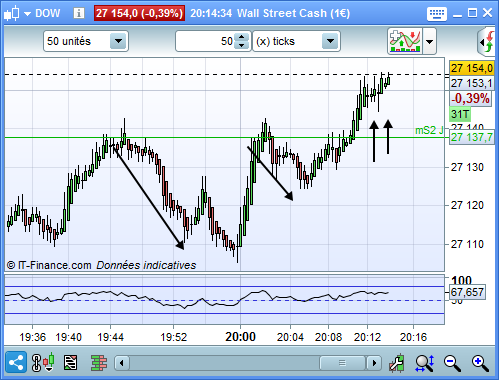Click the scrollbar right arrow
This screenshot has width=499, height=380.
pyautogui.click(x=374, y=363)
